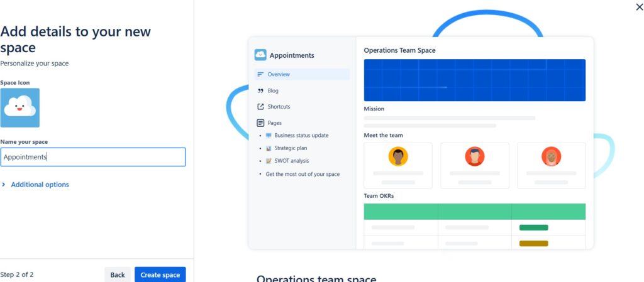This screenshot has height=282, width=644.
Task: Click the Add details to your new space heading
Action: (x=75, y=40)
